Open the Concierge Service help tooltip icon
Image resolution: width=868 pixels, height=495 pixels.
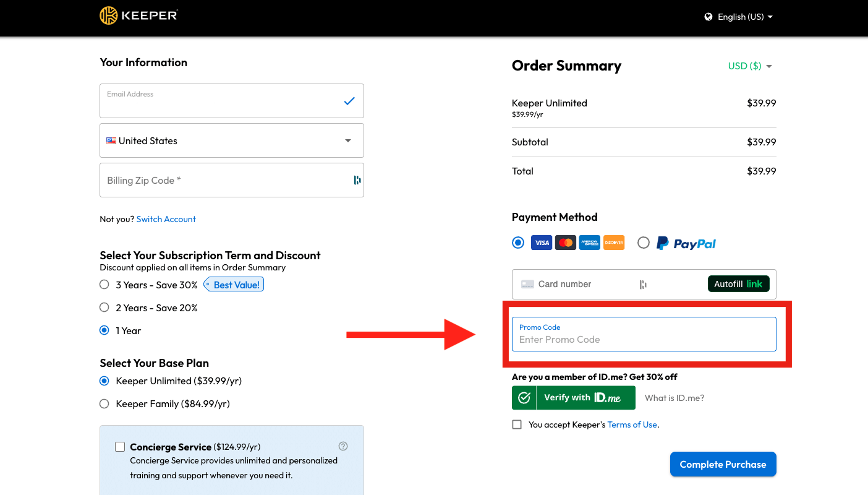tap(343, 445)
